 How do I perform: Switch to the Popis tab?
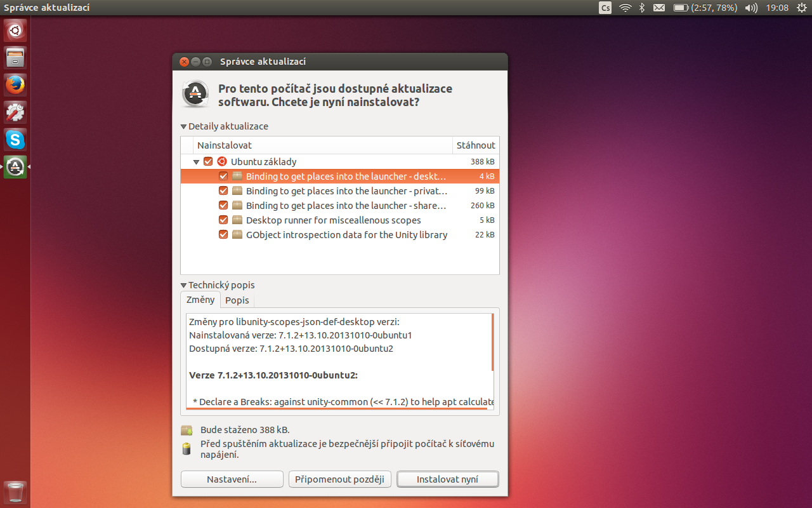click(x=237, y=300)
